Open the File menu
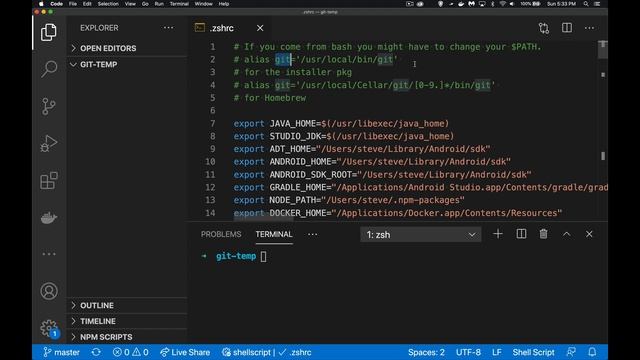640x360 pixels. click(x=73, y=4)
